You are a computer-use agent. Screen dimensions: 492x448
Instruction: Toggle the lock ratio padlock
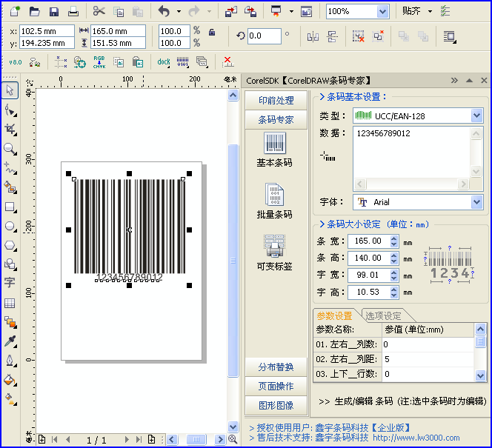point(212,32)
